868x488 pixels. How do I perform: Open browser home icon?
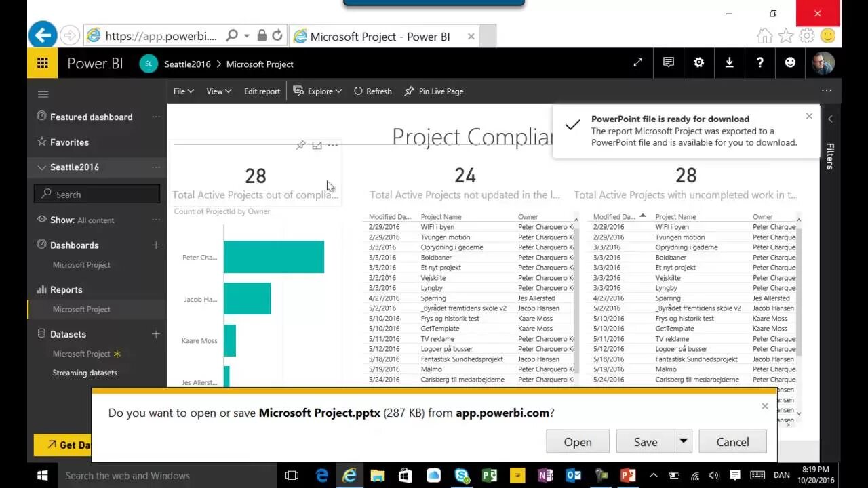point(764,36)
